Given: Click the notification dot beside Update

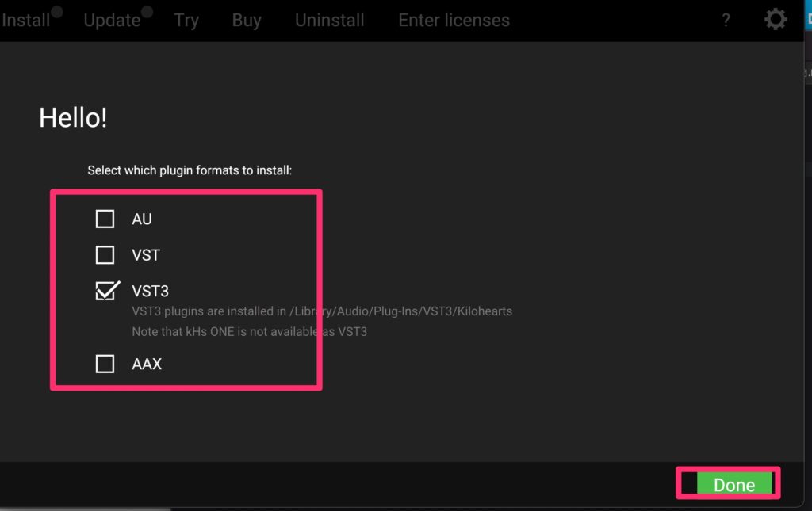Looking at the screenshot, I should point(147,12).
